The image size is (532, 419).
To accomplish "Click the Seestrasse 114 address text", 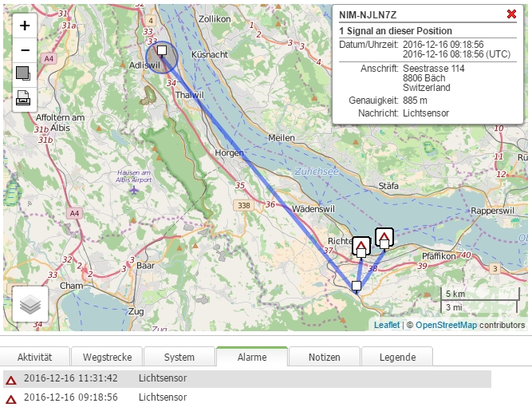I will point(434,69).
